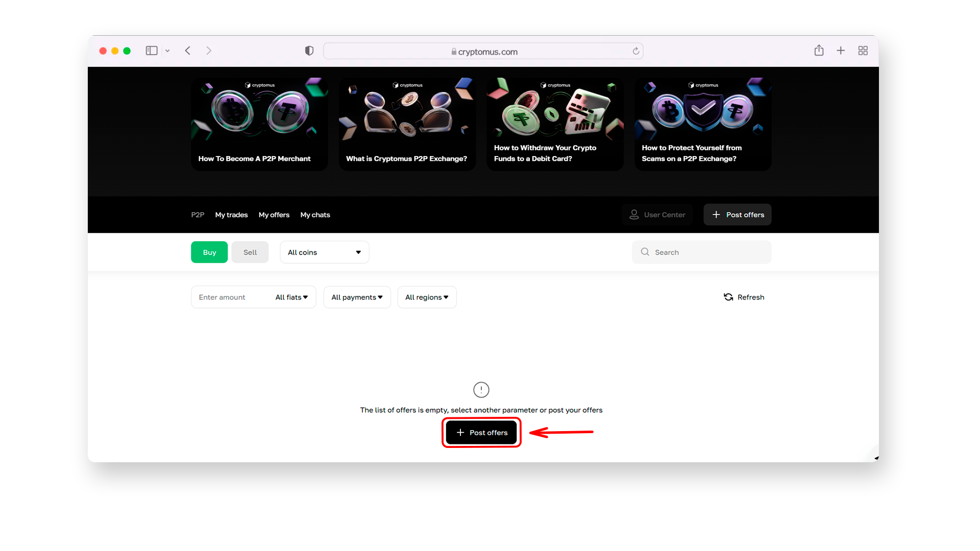Expand the All regions filter
Screen dimensions: 980x551
tap(427, 297)
